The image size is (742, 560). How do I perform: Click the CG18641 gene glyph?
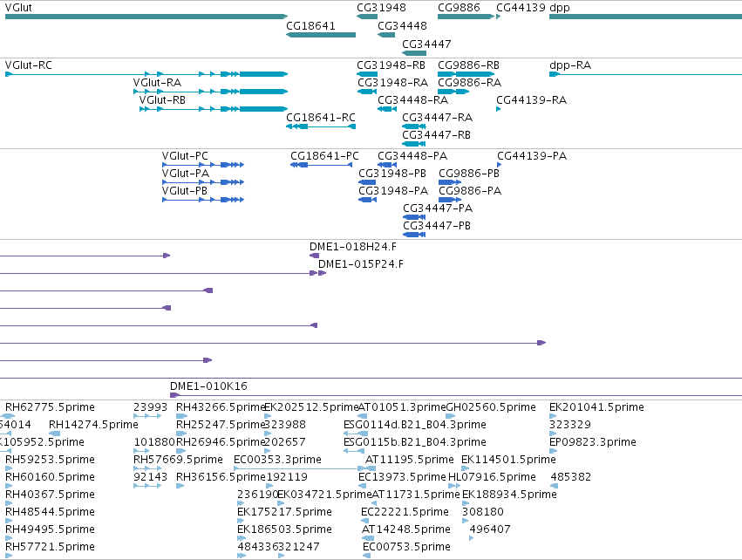click(321, 35)
